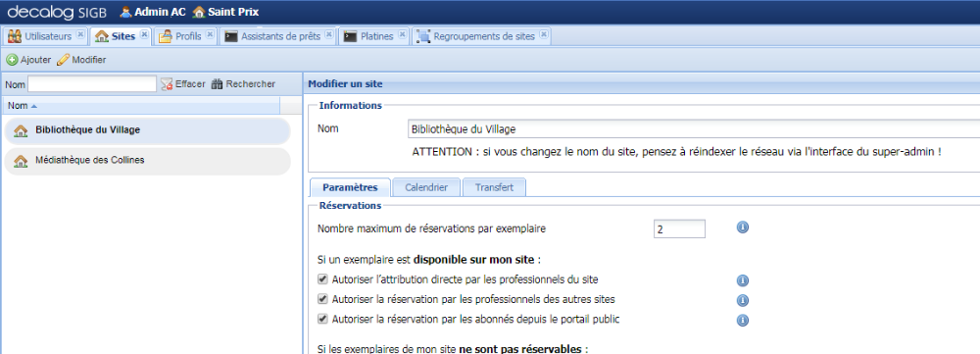Select the Médiathèque des Collines row
Viewport: 980px width, 354px height.
pyautogui.click(x=147, y=161)
